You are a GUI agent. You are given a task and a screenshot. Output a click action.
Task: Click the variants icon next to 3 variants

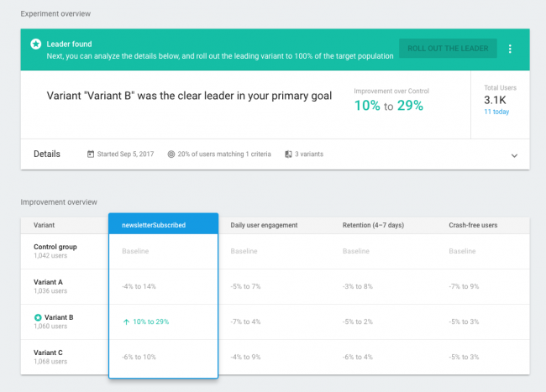(288, 154)
